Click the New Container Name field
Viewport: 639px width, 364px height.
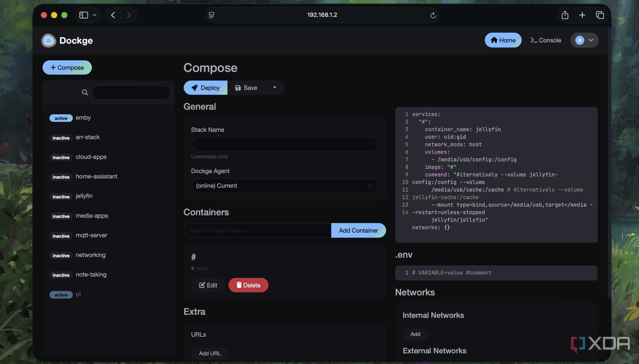point(257,230)
